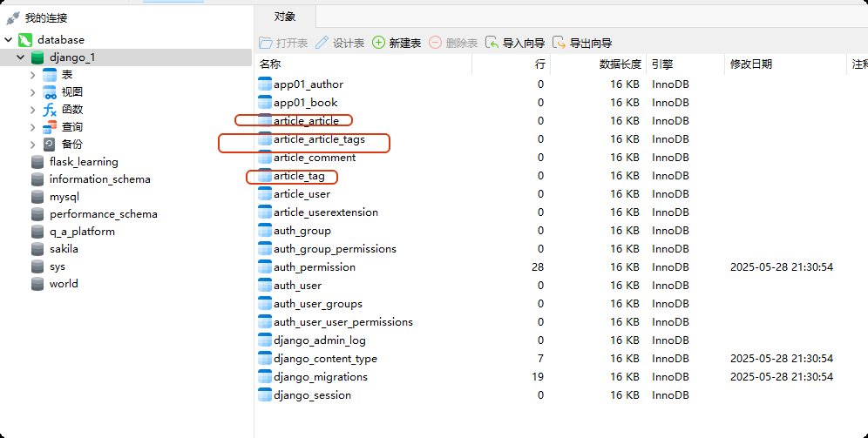Select the article_article table name

[x=306, y=121]
